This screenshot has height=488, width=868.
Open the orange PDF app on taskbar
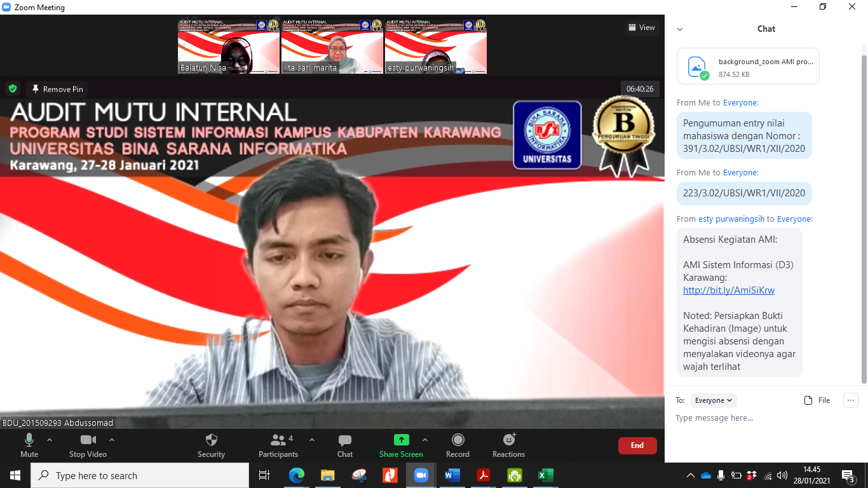(x=390, y=475)
